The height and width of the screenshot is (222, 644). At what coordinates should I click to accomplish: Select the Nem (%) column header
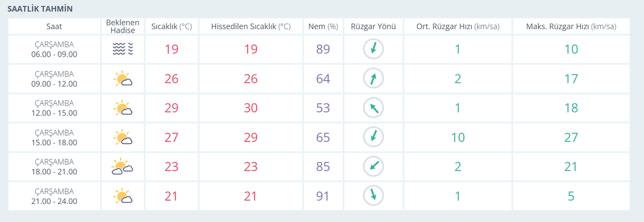coord(323,27)
